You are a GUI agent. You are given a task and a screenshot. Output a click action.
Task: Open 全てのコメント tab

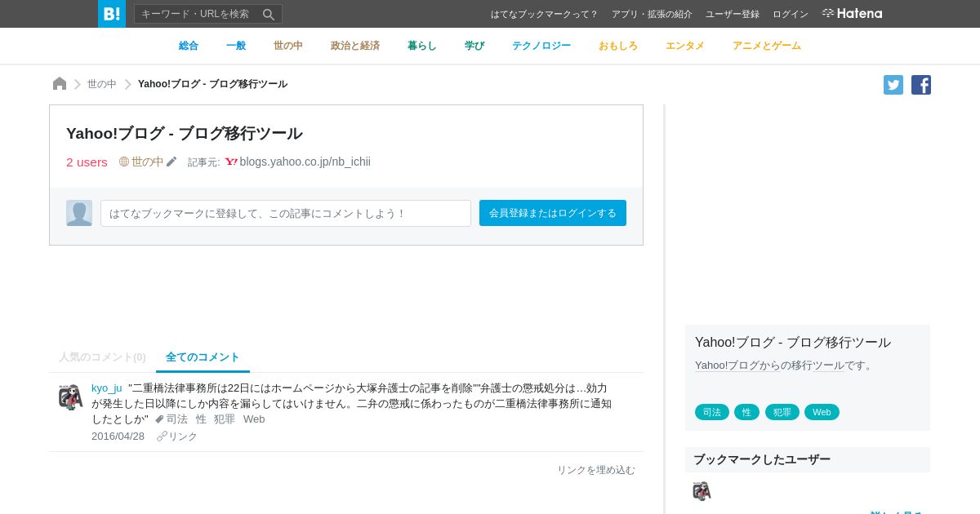(x=203, y=357)
